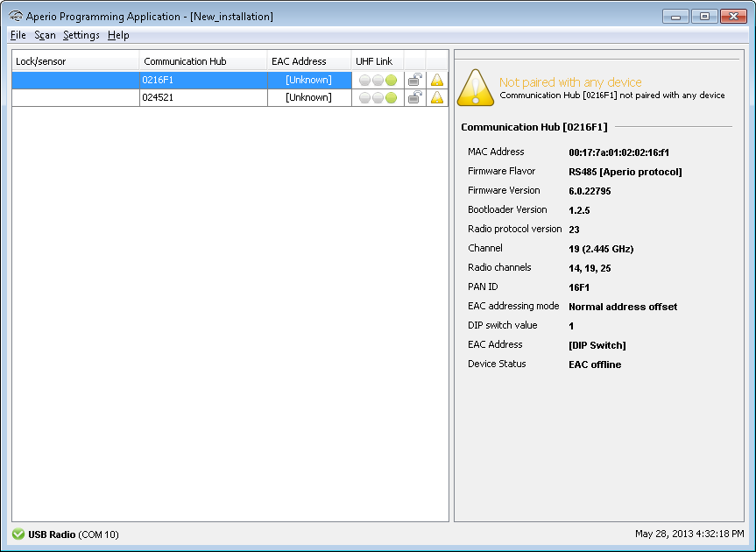Click the large yellow warning icon in details panel
Screen dimensions: 756x552
[x=476, y=88]
